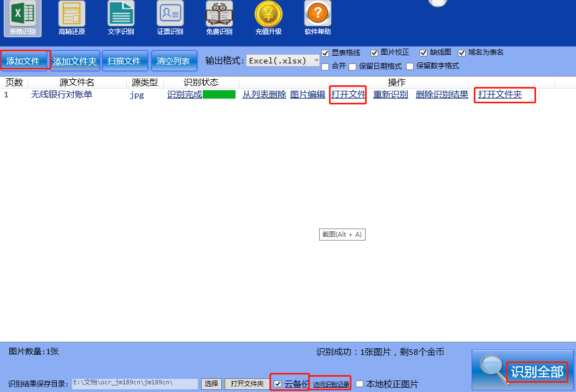Screen dimensions: 576x392
Task: Select the 高精还原 high-precision restore icon
Action: [x=72, y=17]
